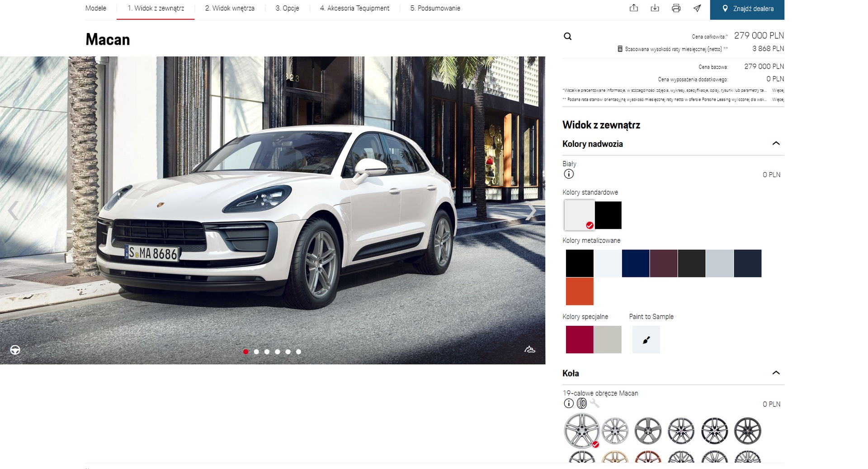Image resolution: width=868 pixels, height=469 pixels.
Task: Click the send paper-plane icon
Action: point(697,8)
